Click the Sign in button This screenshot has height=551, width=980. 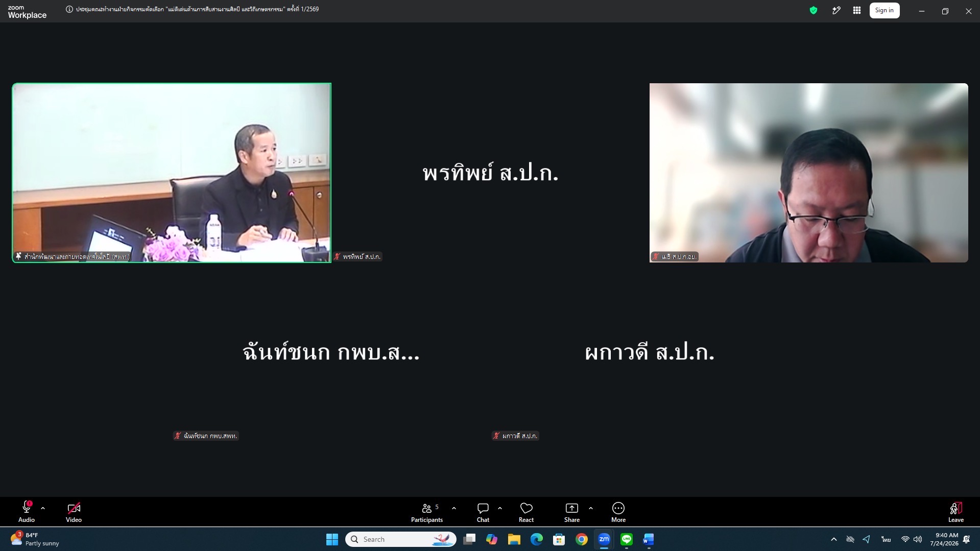(x=885, y=10)
